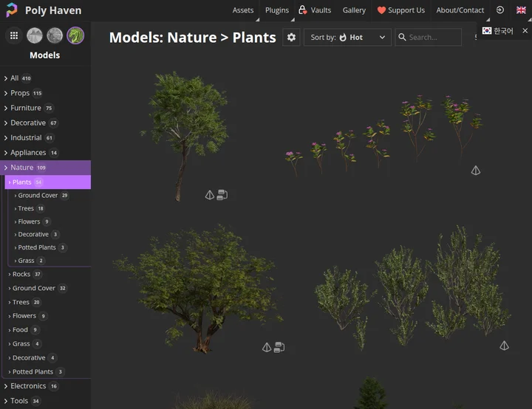
Task: Open language selector UK flag icon
Action: point(521,10)
